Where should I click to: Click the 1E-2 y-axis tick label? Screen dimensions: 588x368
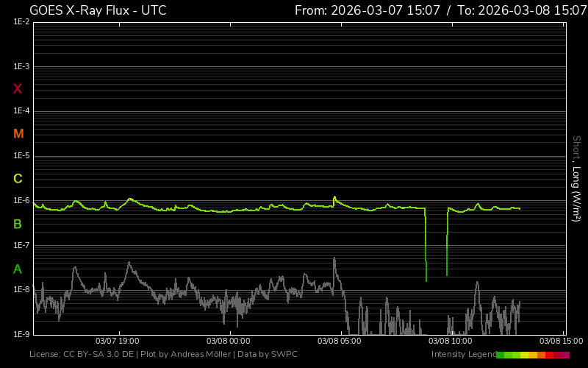[x=21, y=22]
